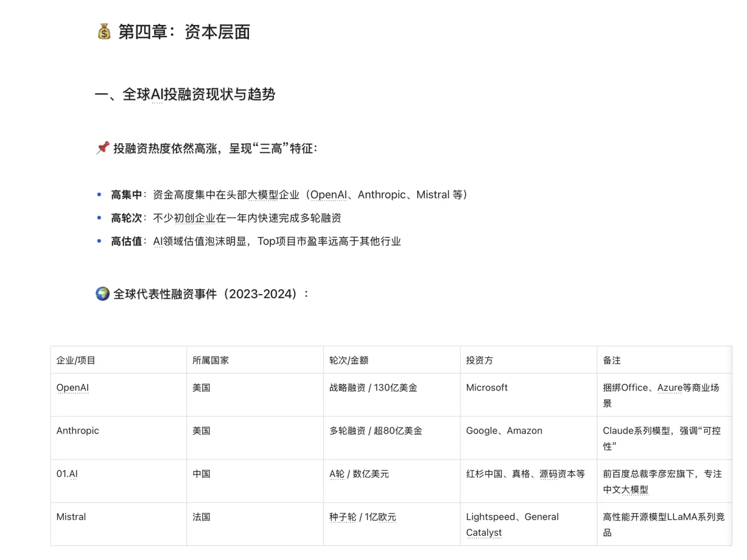
Task: Click the red pushpin emoji icon
Action: 103,148
